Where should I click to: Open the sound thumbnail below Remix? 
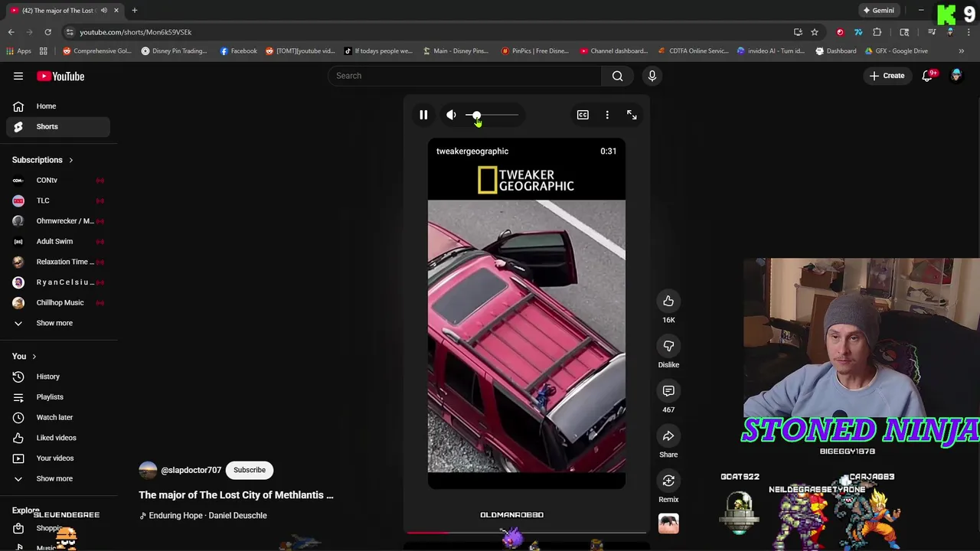(x=668, y=523)
